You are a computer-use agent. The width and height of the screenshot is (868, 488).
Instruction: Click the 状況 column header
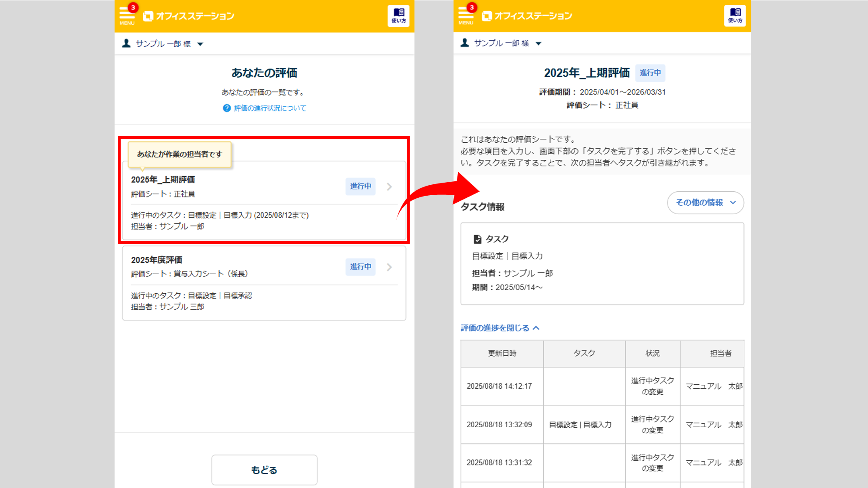653,354
